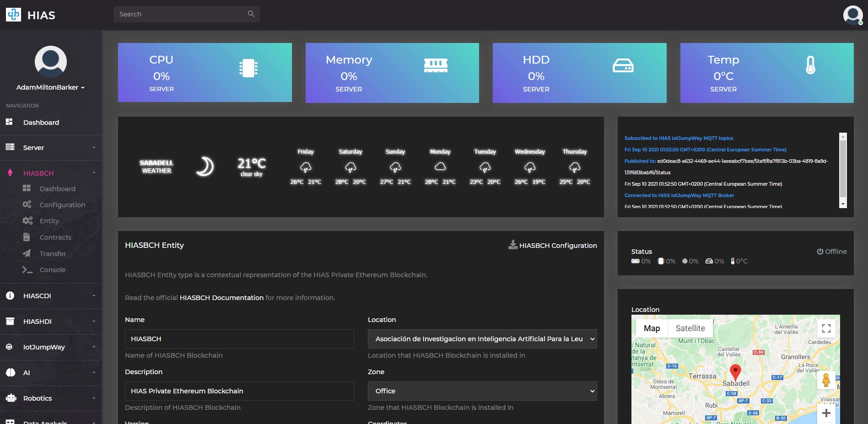Image resolution: width=868 pixels, height=424 pixels.
Task: Click the IotJumpWay chip icon
Action: [x=9, y=347]
